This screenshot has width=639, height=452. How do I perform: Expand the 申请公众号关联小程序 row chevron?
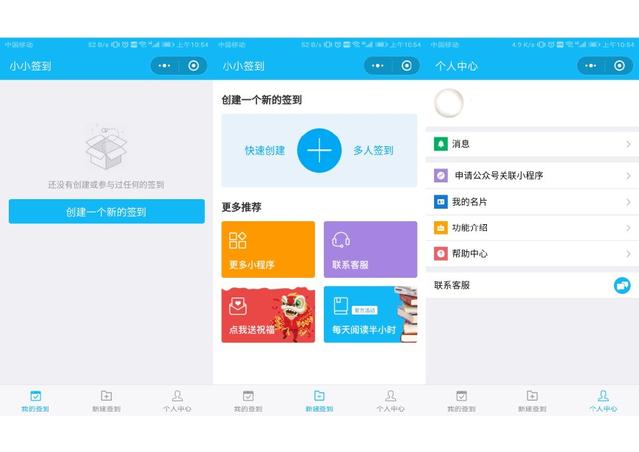tap(628, 176)
